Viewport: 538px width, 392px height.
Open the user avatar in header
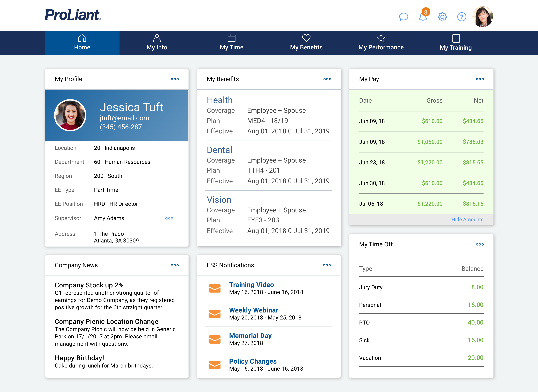483,17
